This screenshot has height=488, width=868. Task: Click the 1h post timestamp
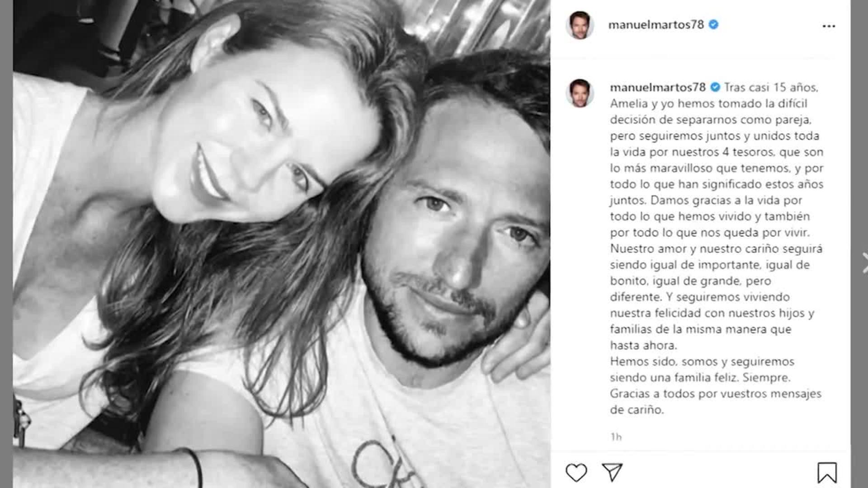point(616,437)
